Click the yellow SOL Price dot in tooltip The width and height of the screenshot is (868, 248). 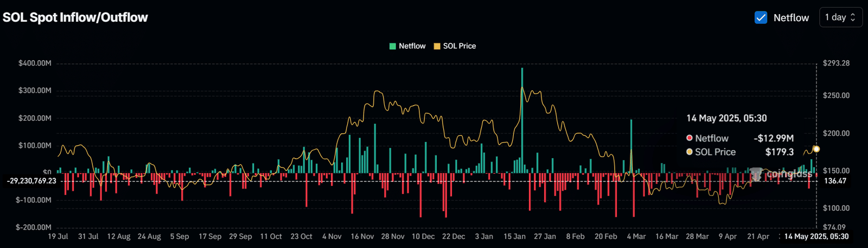click(690, 152)
